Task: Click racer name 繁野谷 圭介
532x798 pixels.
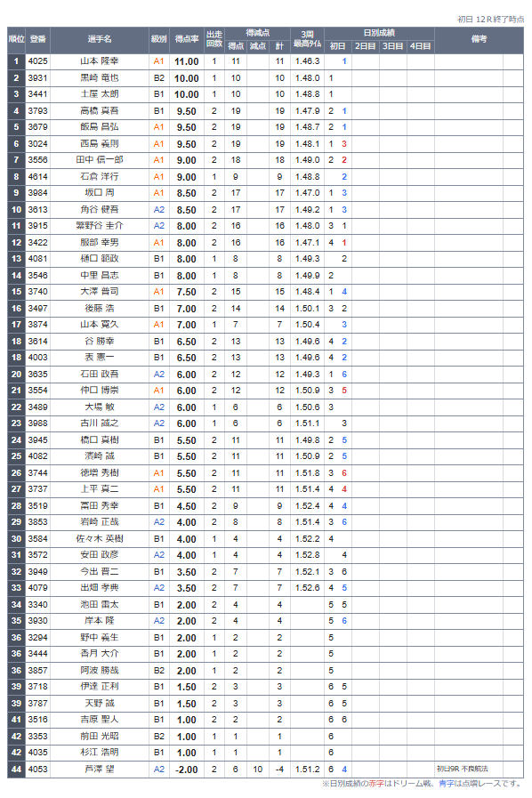Action: click(100, 225)
